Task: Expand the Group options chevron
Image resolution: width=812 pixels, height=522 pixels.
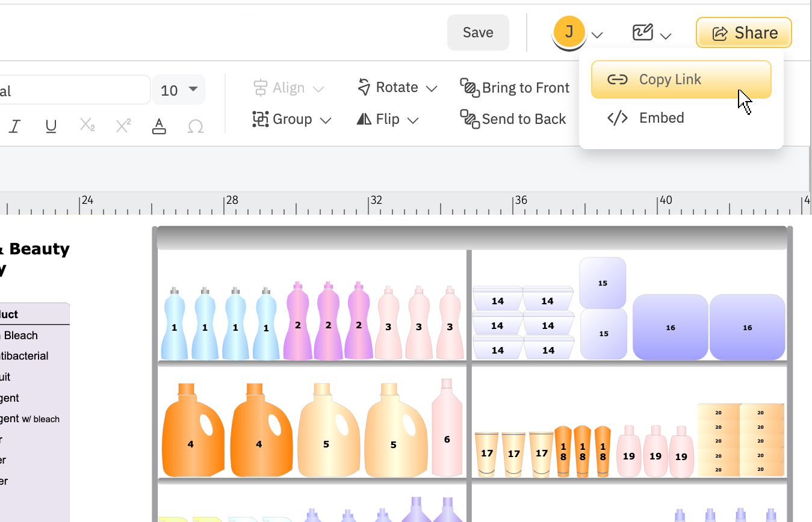Action: (326, 120)
